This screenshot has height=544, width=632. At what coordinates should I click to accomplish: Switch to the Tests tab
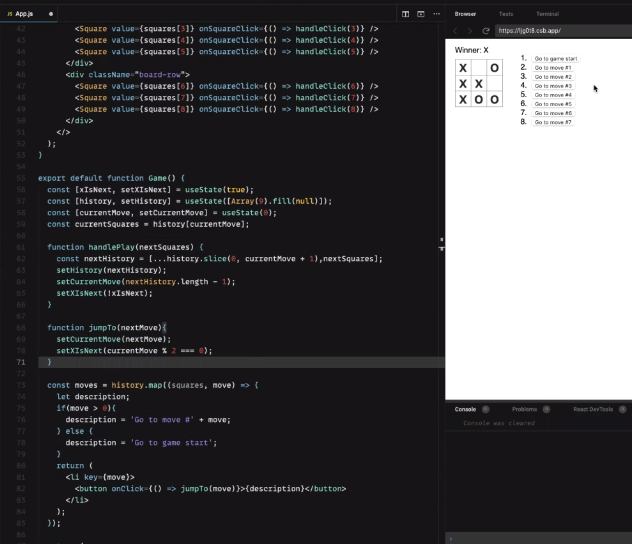(506, 14)
